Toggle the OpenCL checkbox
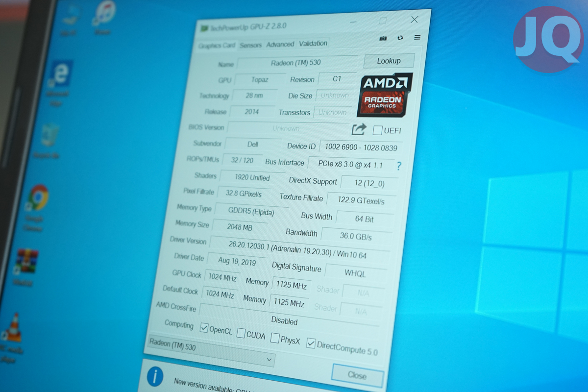 click(x=204, y=328)
